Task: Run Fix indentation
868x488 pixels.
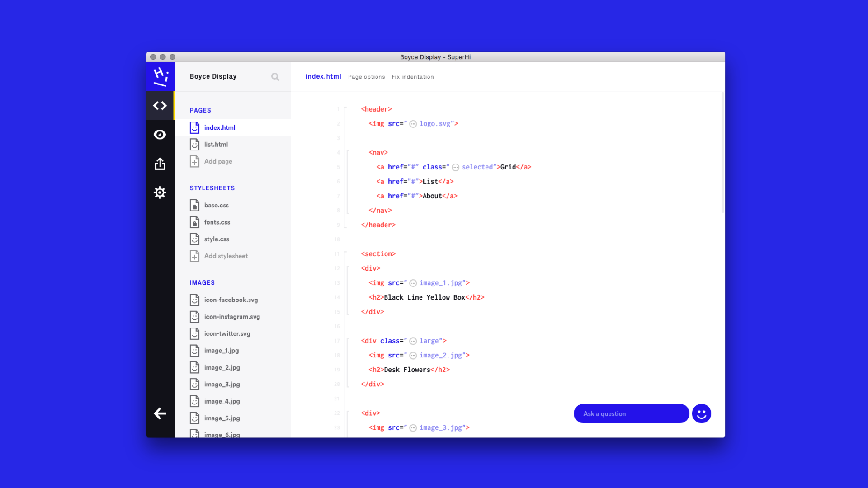Action: tap(413, 77)
